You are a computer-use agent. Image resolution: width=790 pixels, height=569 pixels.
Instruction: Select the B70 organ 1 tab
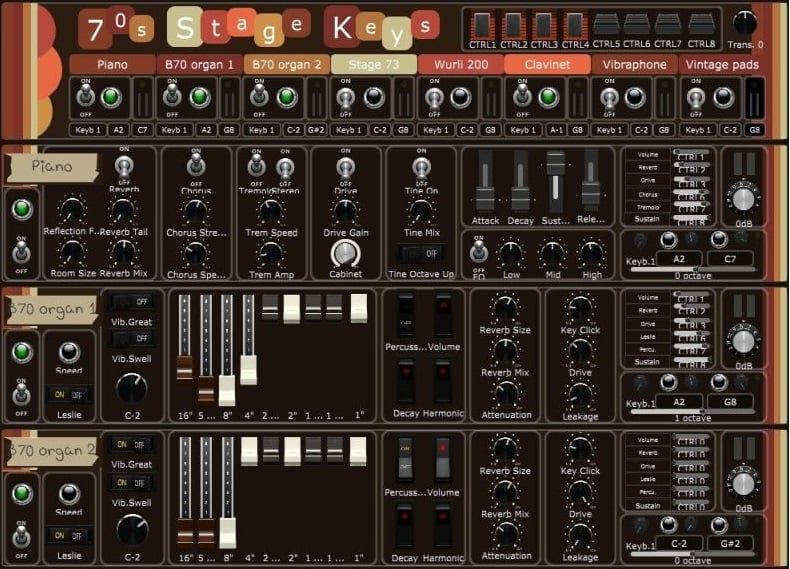coord(200,65)
